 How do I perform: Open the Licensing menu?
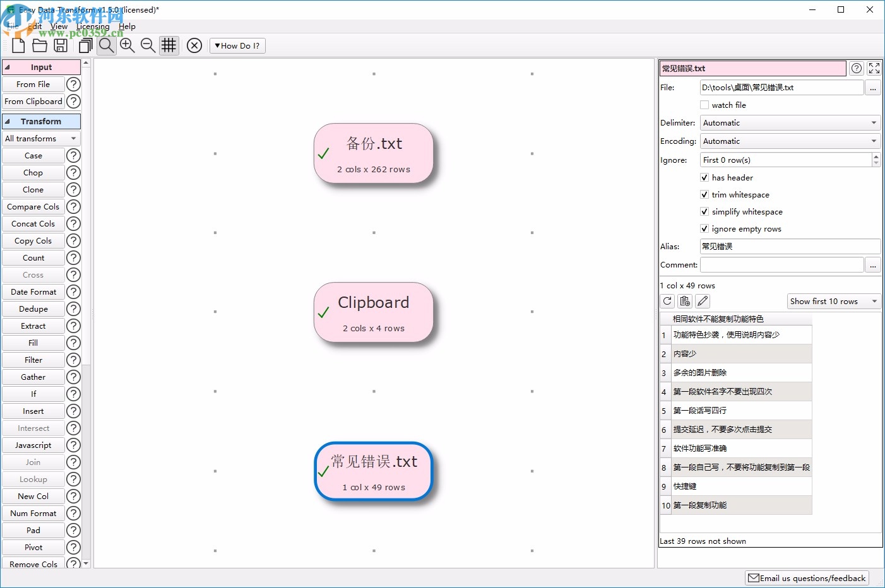click(93, 26)
